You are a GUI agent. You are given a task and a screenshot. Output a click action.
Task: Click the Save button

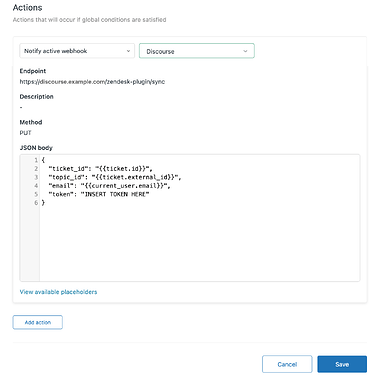coord(342,364)
